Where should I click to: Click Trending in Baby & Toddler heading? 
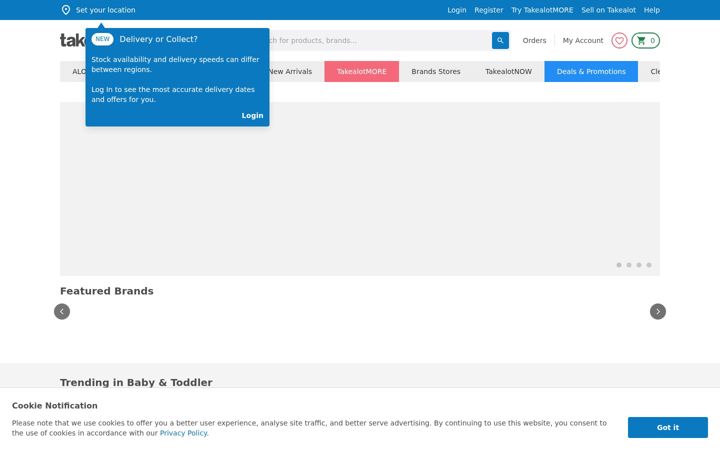[x=136, y=382]
